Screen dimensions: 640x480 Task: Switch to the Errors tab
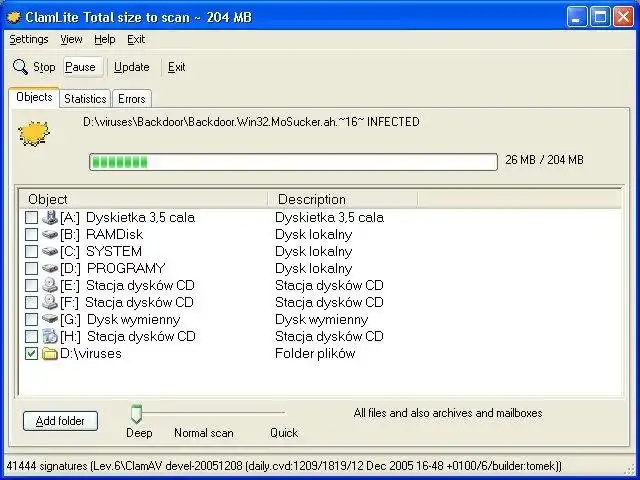tap(131, 99)
